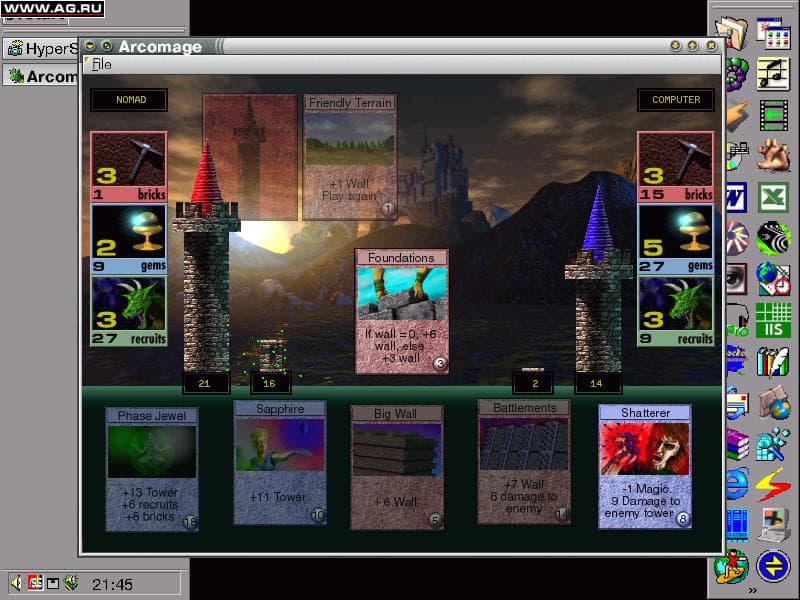Open the volume speaker tray icon

(16, 583)
